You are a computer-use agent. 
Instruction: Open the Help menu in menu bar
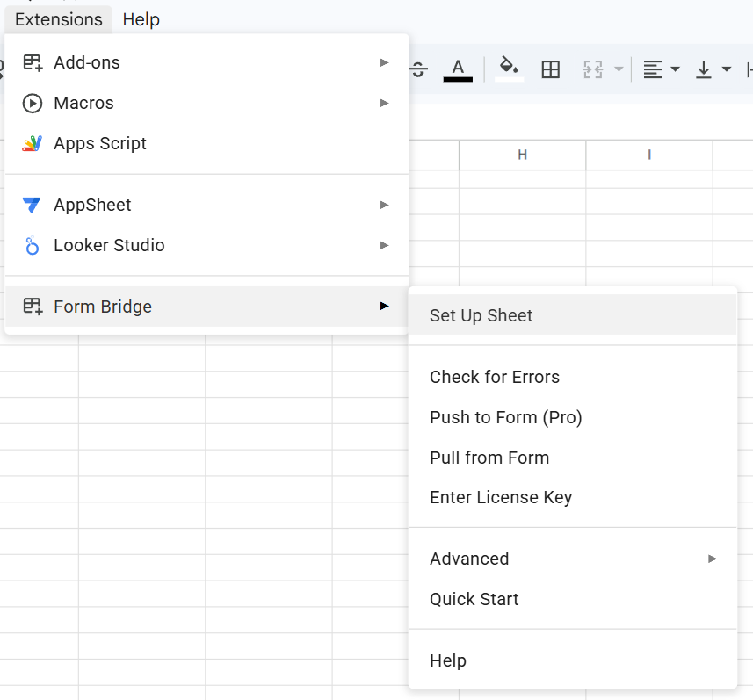pyautogui.click(x=141, y=19)
